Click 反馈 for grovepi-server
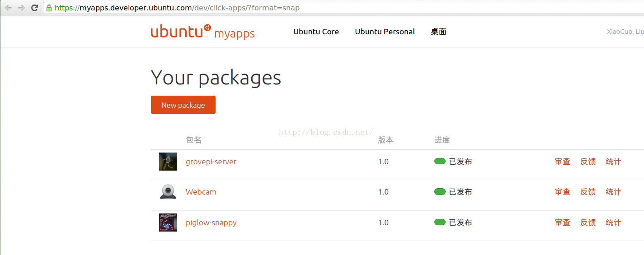644x255 pixels. pos(588,162)
